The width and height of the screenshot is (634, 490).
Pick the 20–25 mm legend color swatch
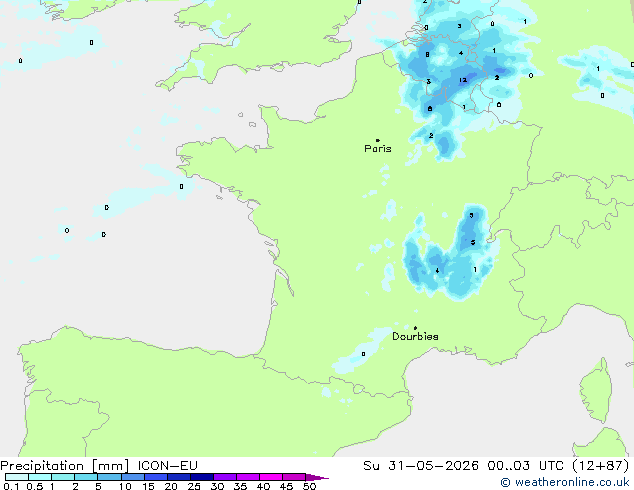click(x=179, y=477)
